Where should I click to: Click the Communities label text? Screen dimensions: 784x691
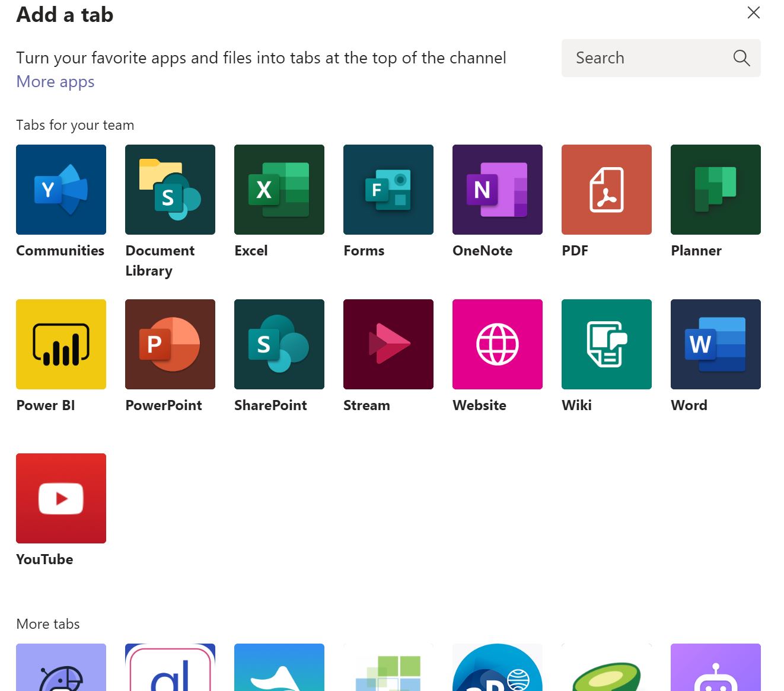60,251
